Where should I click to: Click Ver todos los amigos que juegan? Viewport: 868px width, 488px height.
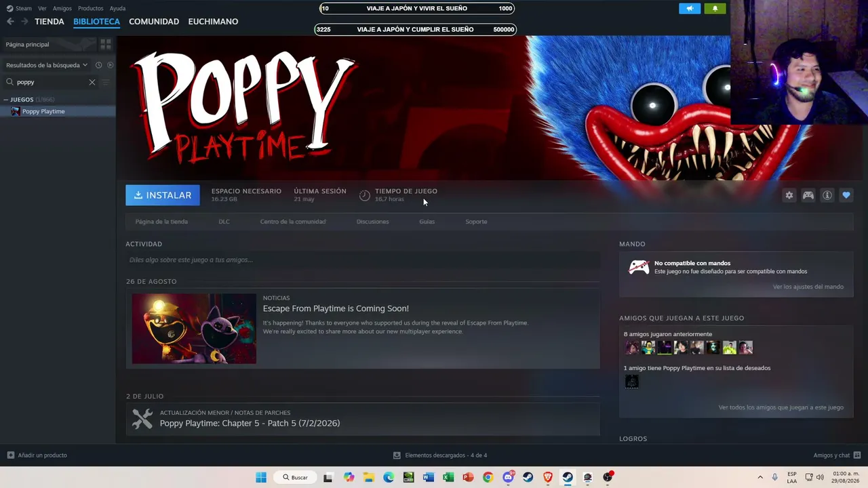tap(781, 407)
